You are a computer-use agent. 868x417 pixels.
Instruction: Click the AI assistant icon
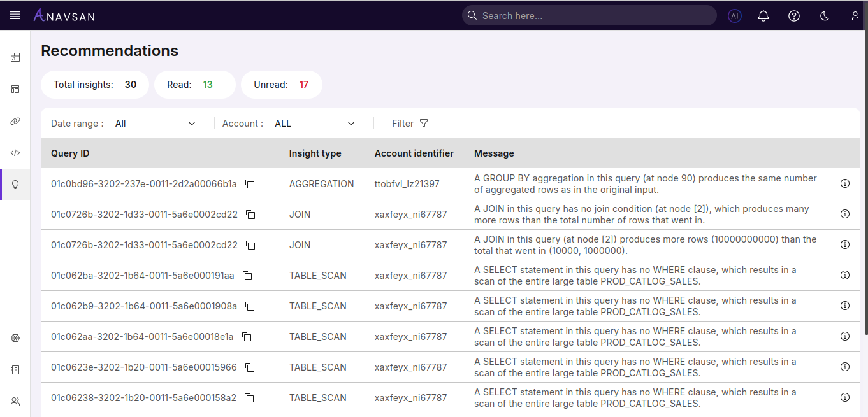(735, 16)
